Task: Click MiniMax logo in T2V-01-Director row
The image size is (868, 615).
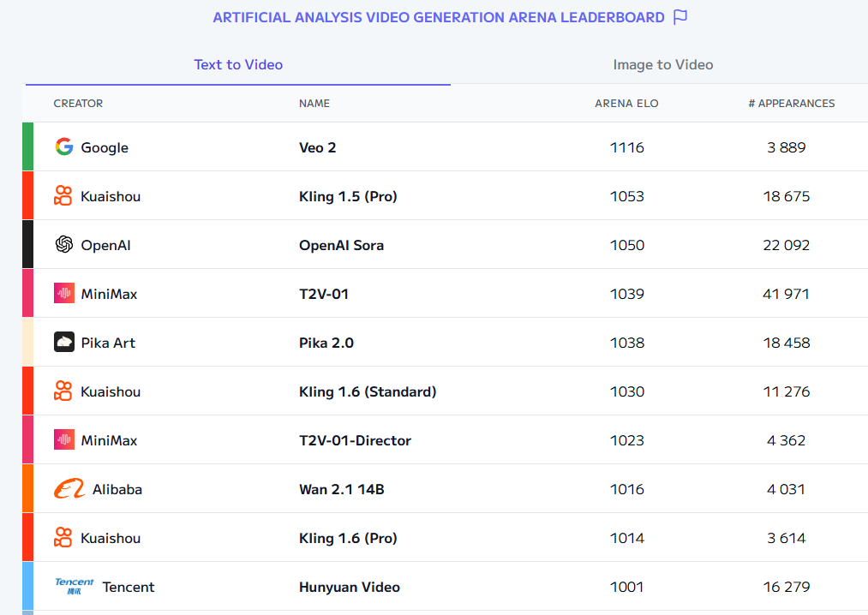Action: tap(64, 440)
